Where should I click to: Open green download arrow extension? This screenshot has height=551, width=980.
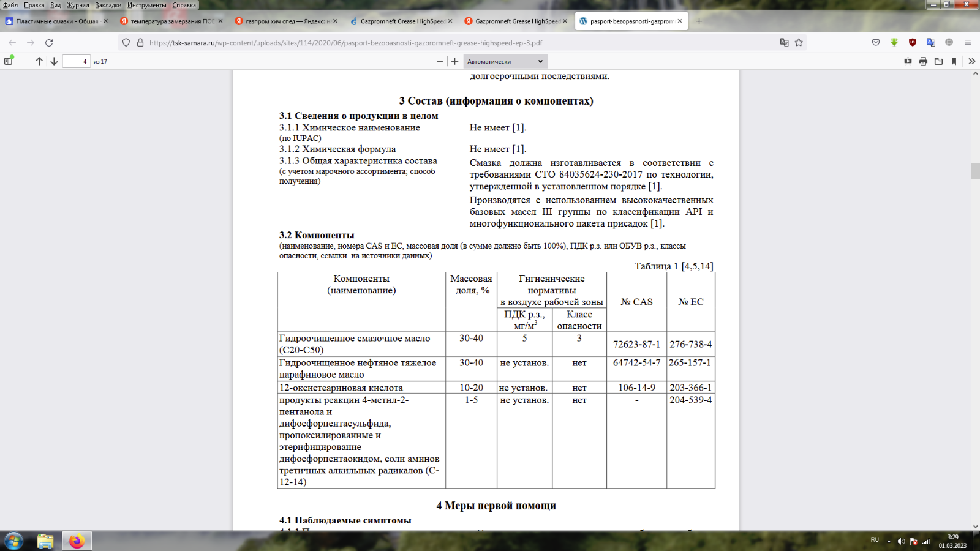[894, 43]
